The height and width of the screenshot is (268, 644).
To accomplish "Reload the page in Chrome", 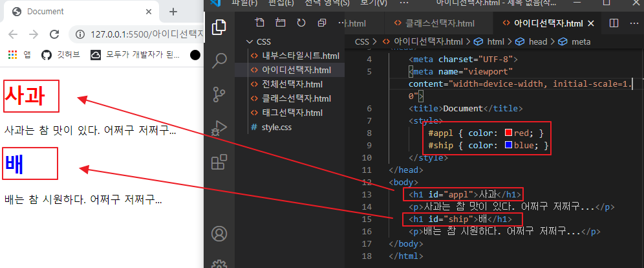I will 54,34.
